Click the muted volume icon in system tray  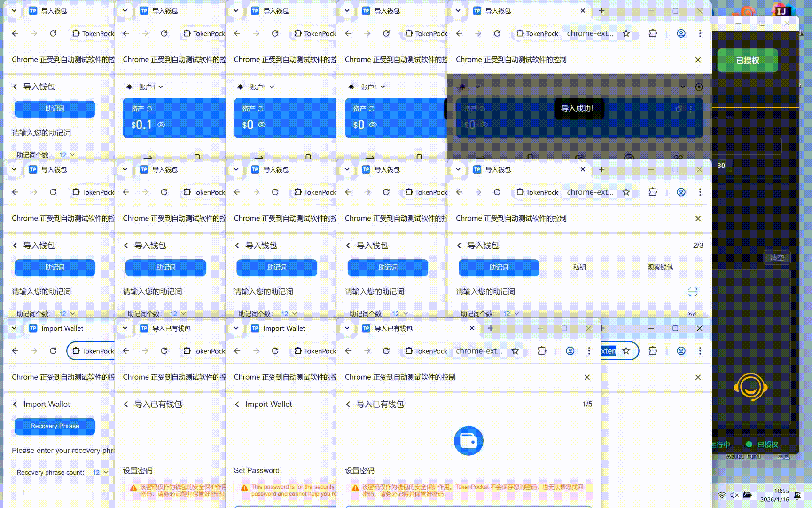734,495
